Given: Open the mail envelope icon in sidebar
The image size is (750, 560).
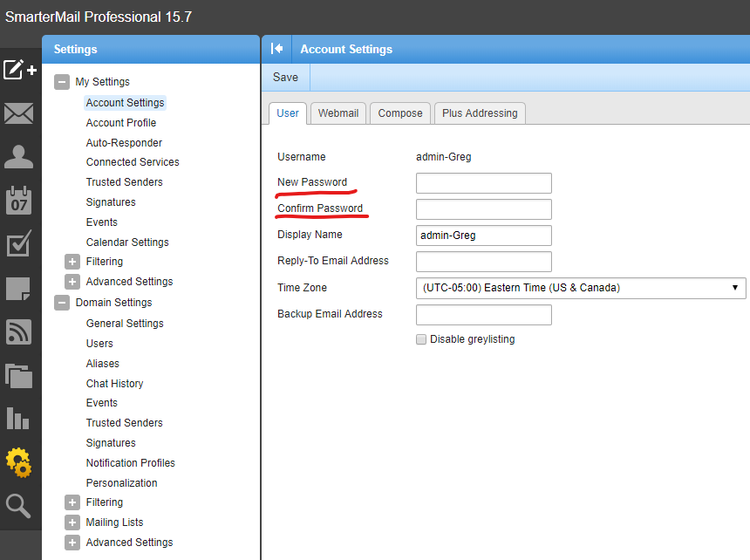Looking at the screenshot, I should coord(19,113).
